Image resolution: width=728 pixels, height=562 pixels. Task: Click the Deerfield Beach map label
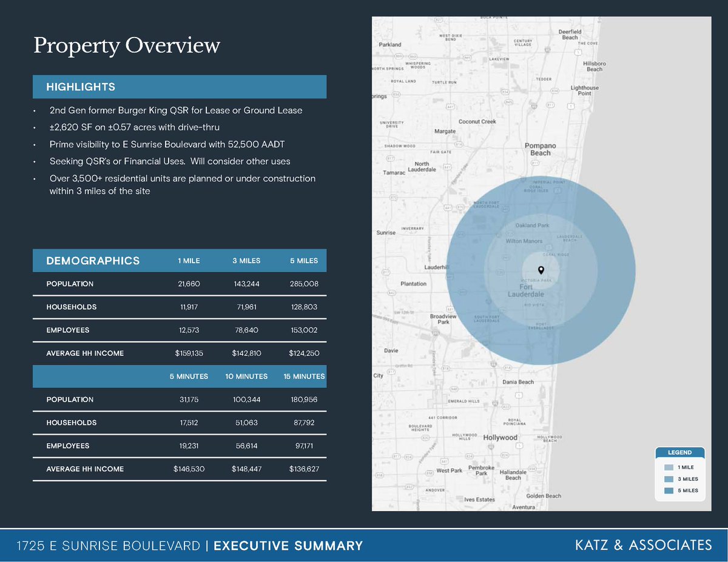[x=570, y=35]
